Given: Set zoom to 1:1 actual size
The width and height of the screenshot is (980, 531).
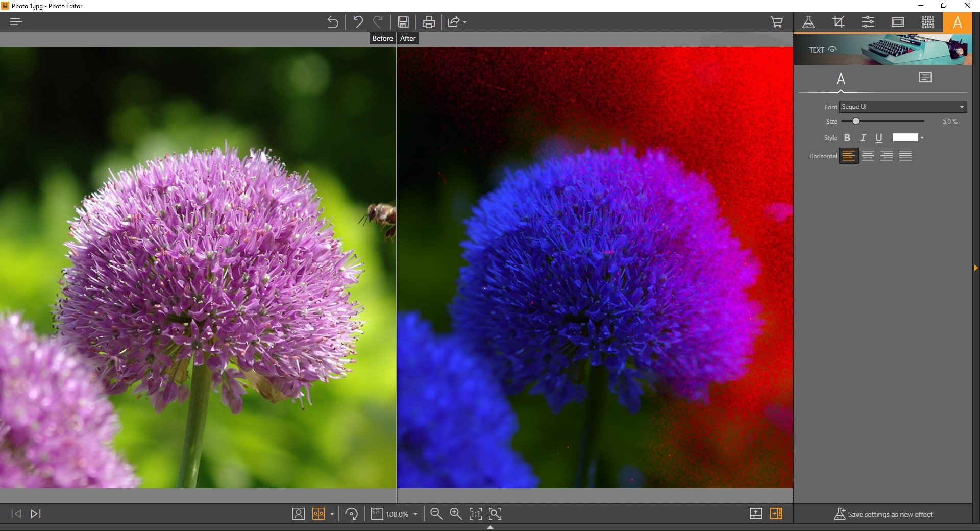Looking at the screenshot, I should pos(476,514).
